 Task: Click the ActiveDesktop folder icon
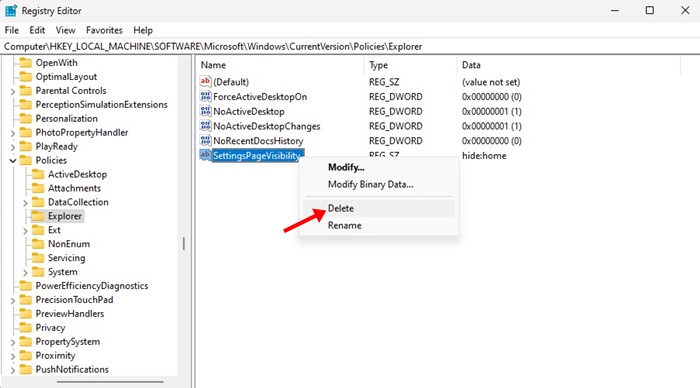point(38,174)
